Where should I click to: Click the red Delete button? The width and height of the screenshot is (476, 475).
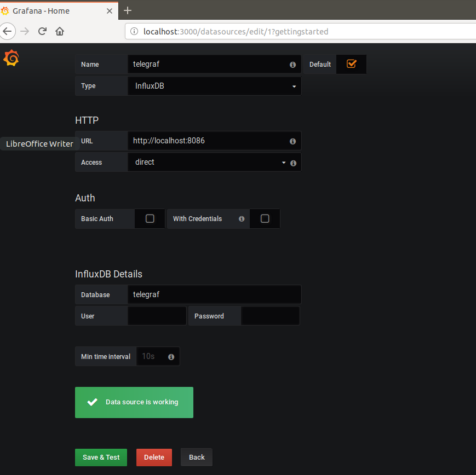pyautogui.click(x=154, y=457)
